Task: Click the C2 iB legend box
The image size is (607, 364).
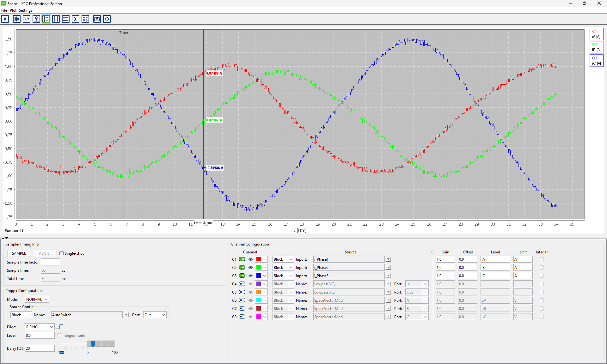Action: pos(597,47)
